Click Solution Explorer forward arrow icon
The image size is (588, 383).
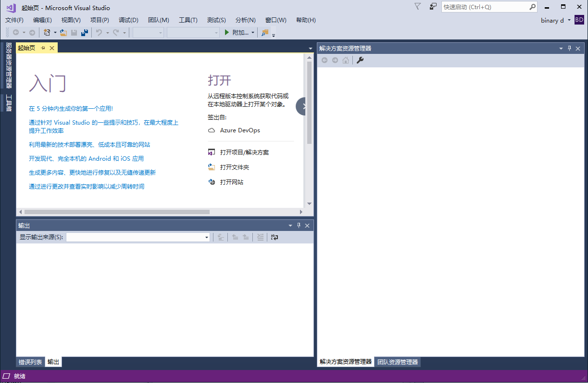(335, 60)
